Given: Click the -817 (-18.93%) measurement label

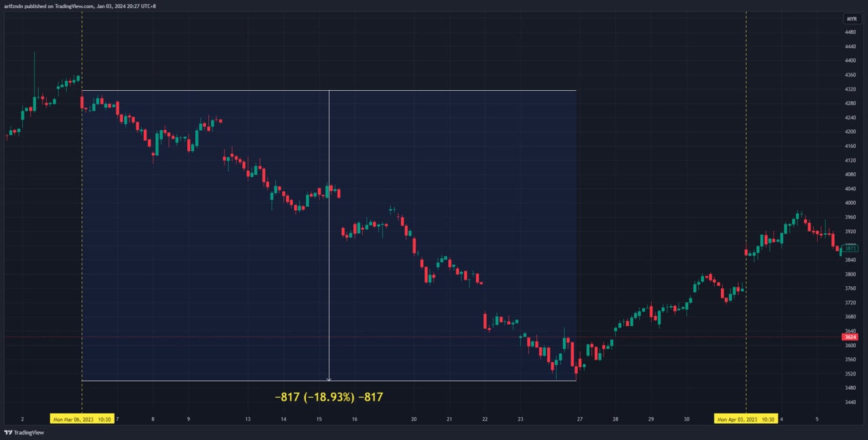Looking at the screenshot, I should coord(329,397).
